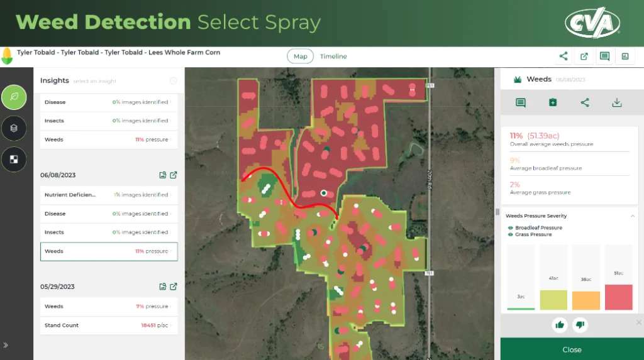Click the CVA logo
This screenshot has height=360, width=644.
coord(592,23)
